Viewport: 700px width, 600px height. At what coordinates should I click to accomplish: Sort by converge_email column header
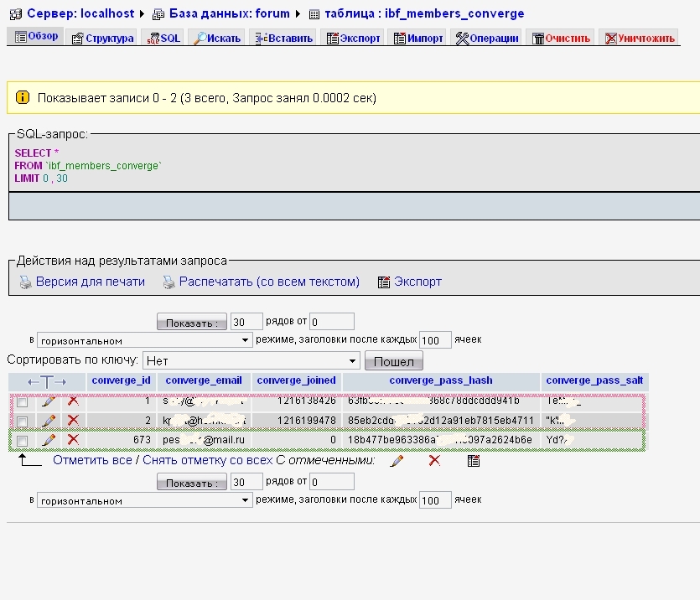(x=204, y=380)
